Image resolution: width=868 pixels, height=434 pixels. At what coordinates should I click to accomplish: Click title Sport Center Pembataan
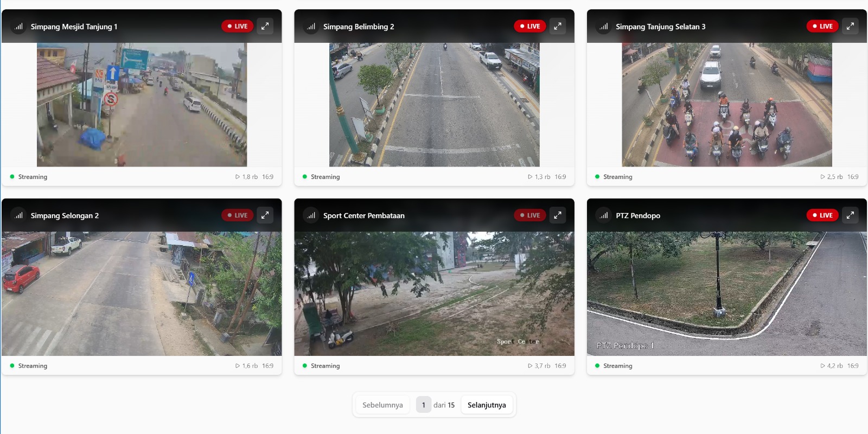(364, 216)
